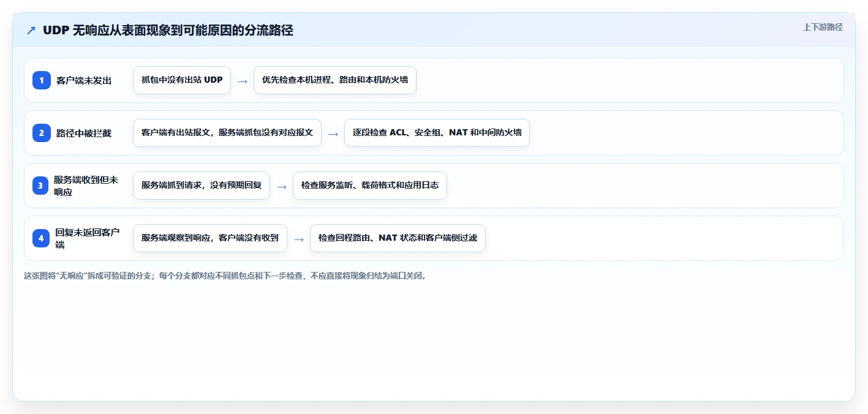Click the '路径中被拦截' row label
This screenshot has height=414, width=868.
click(84, 133)
